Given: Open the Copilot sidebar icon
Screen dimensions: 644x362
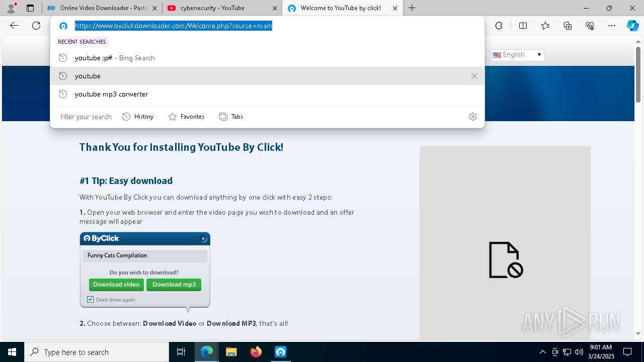Looking at the screenshot, I should coord(632,26).
